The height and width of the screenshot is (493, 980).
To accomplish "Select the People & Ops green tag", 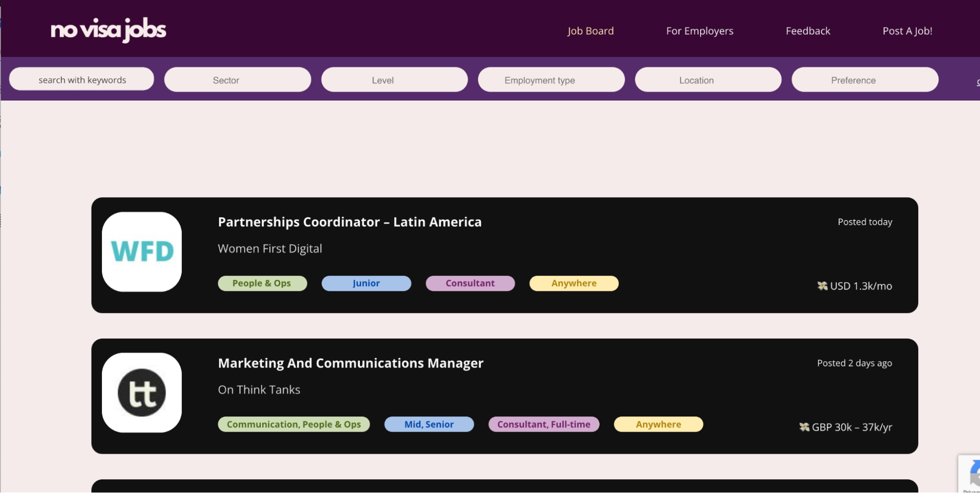I will 262,284.
